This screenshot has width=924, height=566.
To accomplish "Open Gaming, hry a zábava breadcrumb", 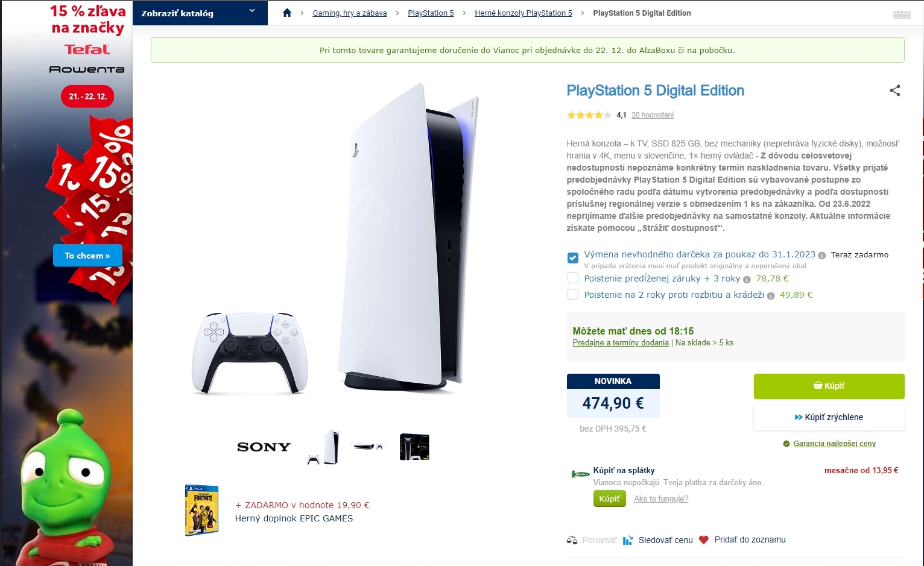I will pyautogui.click(x=350, y=13).
